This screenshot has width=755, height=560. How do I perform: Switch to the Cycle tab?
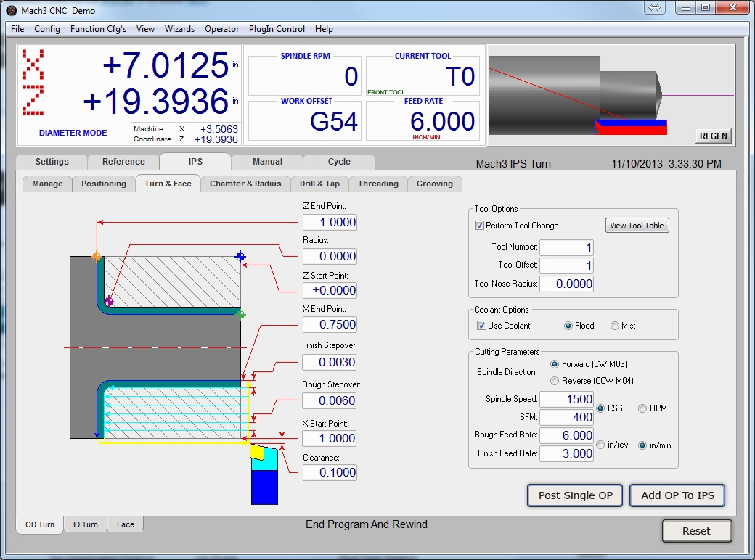pyautogui.click(x=339, y=162)
